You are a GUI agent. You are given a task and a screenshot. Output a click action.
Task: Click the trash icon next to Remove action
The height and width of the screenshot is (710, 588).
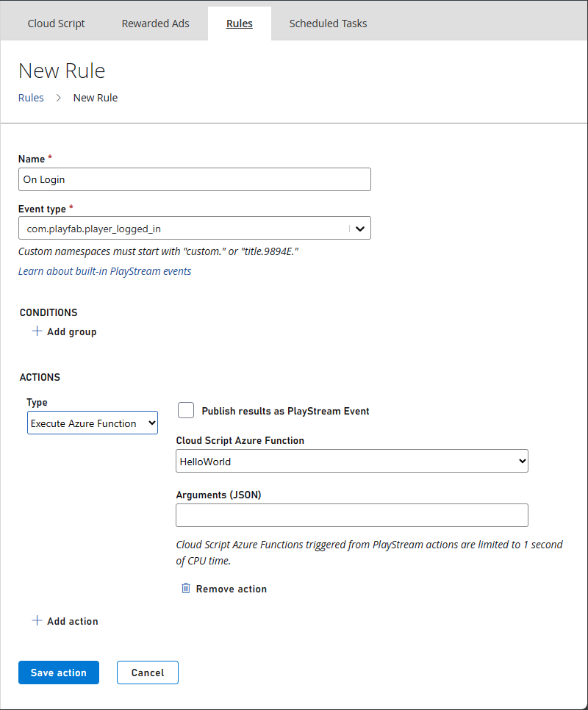(x=186, y=588)
